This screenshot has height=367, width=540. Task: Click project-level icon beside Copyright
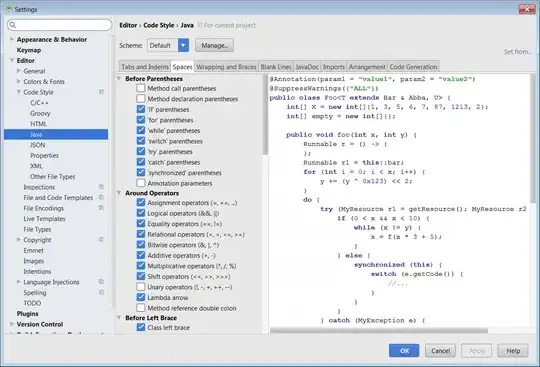click(x=101, y=240)
